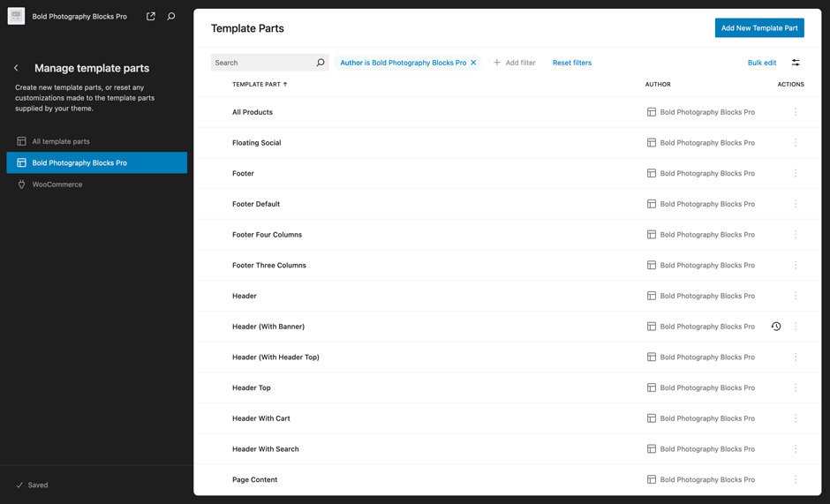
Task: Open the command palette search icon
Action: click(x=171, y=17)
